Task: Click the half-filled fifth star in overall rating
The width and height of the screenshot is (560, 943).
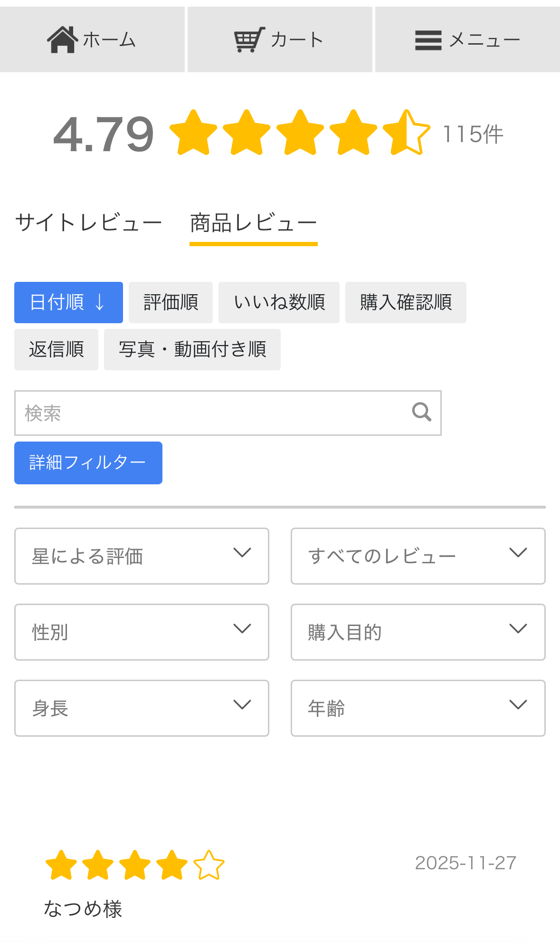Action: click(x=407, y=133)
